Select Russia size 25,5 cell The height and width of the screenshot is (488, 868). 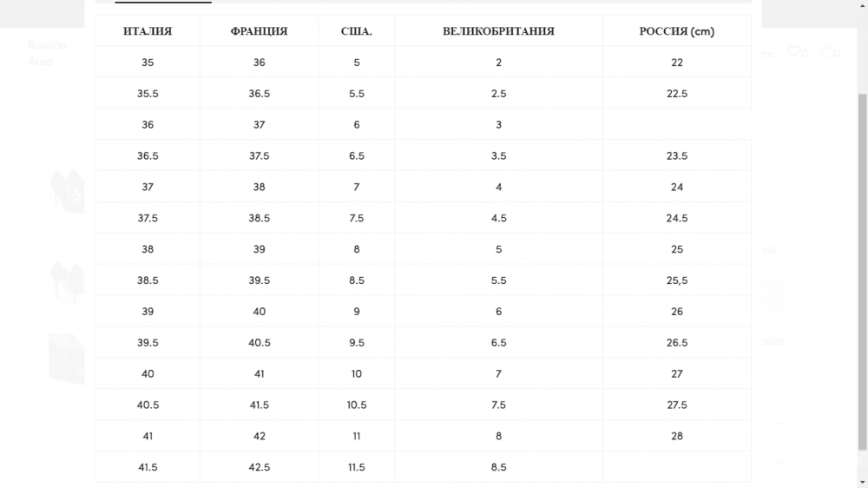coord(676,280)
